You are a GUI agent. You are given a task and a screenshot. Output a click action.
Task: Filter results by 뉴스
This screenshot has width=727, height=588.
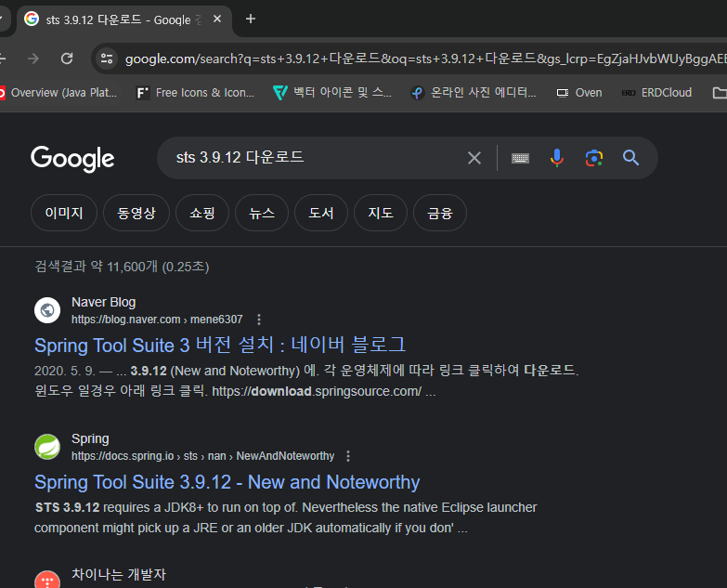tap(262, 213)
